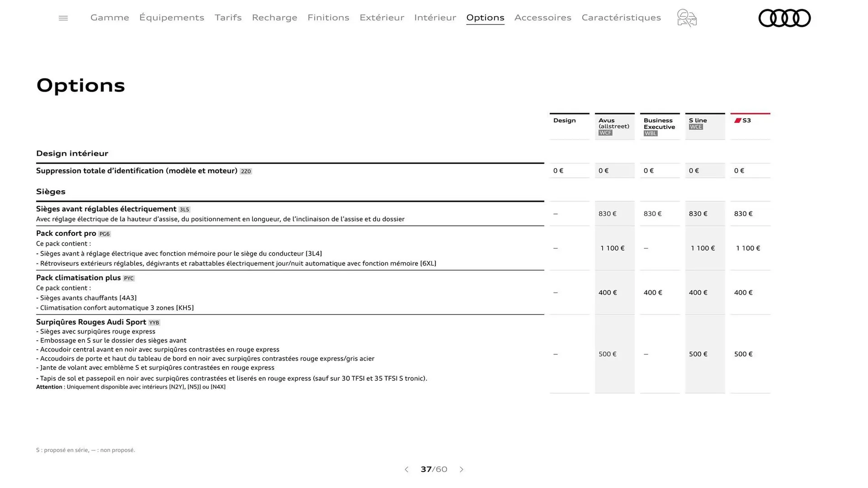Click the WCE badge under S line
The height and width of the screenshot is (488, 868).
[x=696, y=127]
